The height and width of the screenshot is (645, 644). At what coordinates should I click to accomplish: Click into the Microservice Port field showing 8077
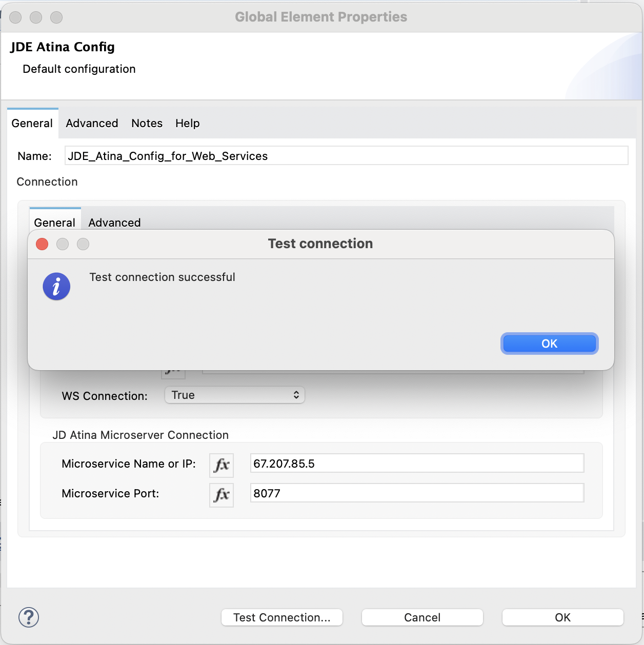click(x=416, y=493)
